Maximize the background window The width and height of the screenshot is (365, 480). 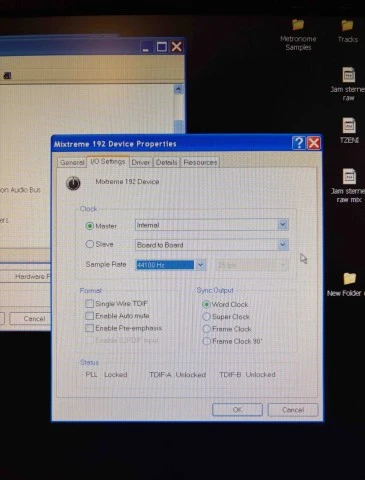pyautogui.click(x=162, y=47)
